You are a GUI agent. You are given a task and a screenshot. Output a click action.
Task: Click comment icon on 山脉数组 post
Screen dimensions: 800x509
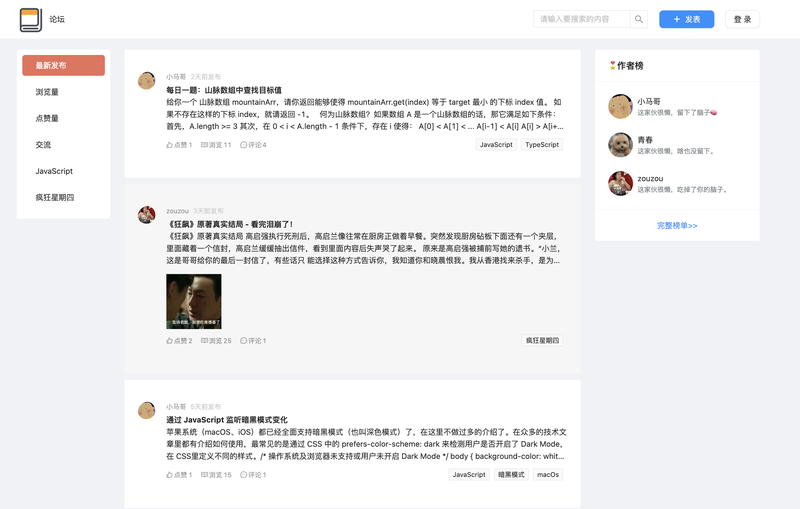(243, 145)
